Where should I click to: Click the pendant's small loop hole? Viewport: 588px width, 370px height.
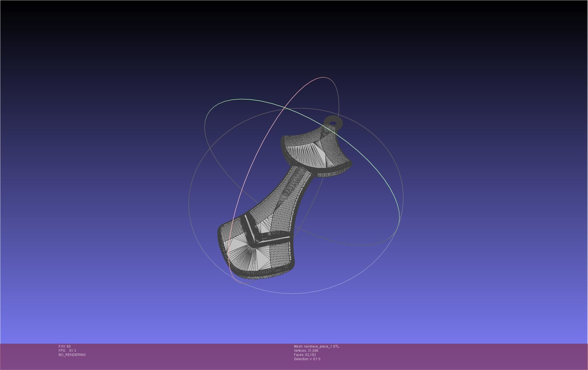click(333, 123)
